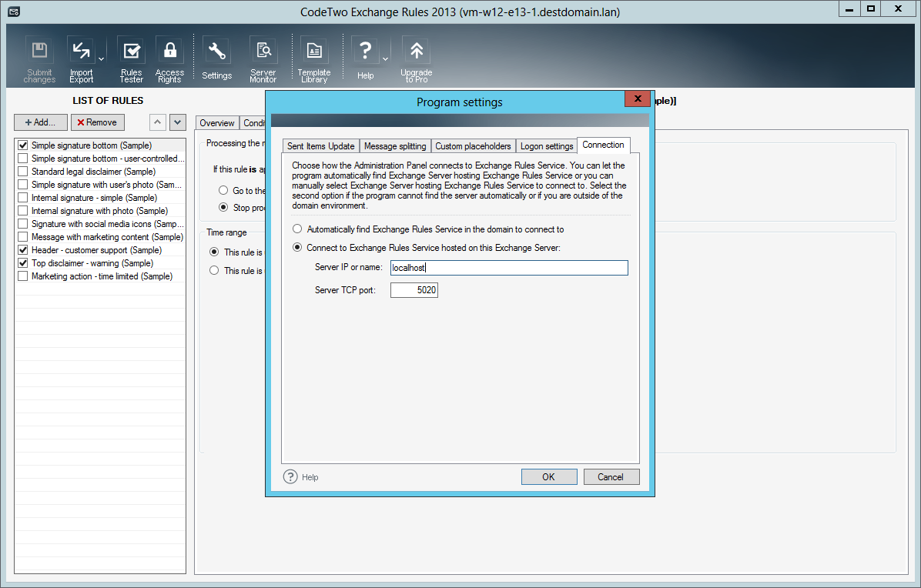Click the application icon in title bar
Viewport: 921px width, 588px height.
14,11
